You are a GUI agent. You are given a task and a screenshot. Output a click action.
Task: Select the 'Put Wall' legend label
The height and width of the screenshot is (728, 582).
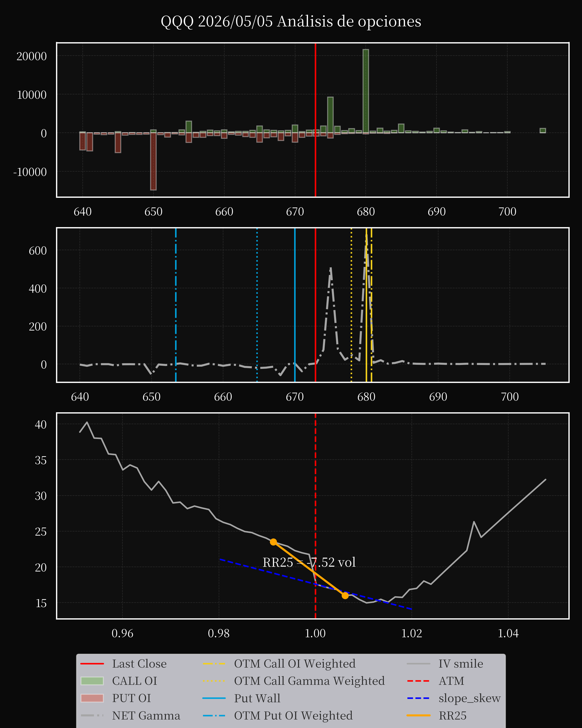258,698
